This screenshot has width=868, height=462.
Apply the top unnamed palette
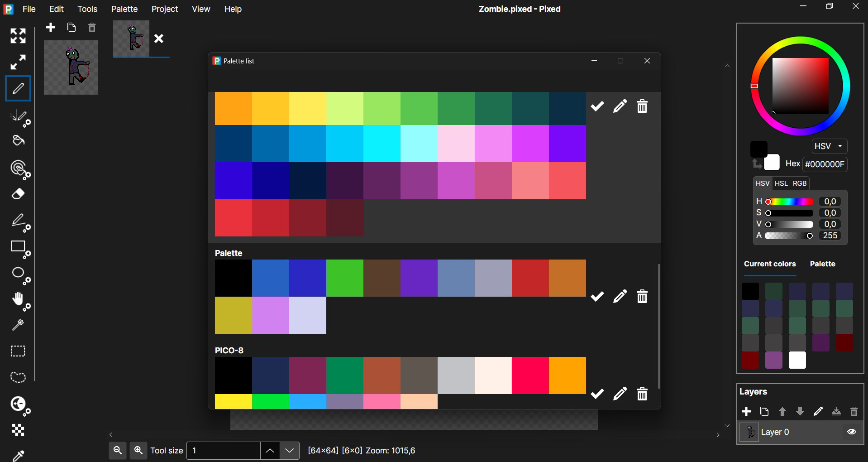click(x=597, y=106)
